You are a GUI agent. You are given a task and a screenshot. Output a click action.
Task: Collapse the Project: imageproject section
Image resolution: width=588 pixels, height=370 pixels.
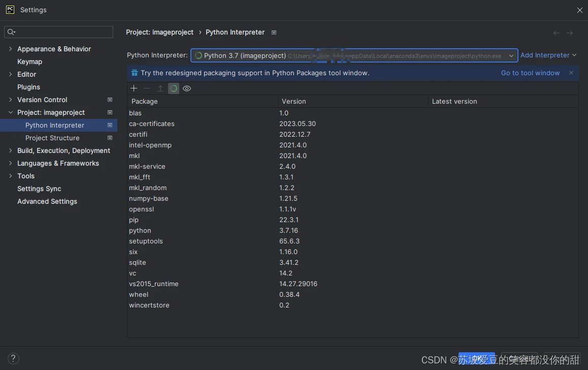[11, 113]
